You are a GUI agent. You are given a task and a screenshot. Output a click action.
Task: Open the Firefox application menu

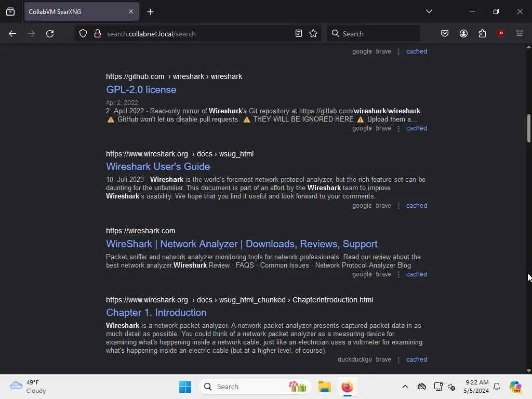[x=519, y=33]
